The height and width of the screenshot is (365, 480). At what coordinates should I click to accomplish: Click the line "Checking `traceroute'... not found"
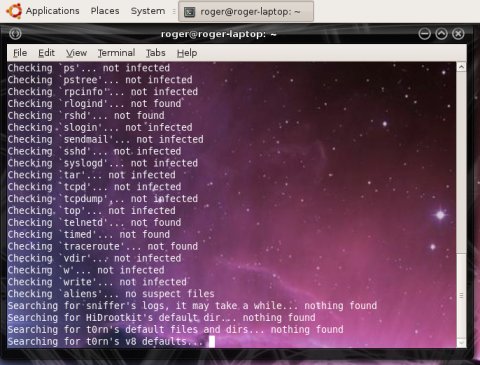pyautogui.click(x=103, y=246)
